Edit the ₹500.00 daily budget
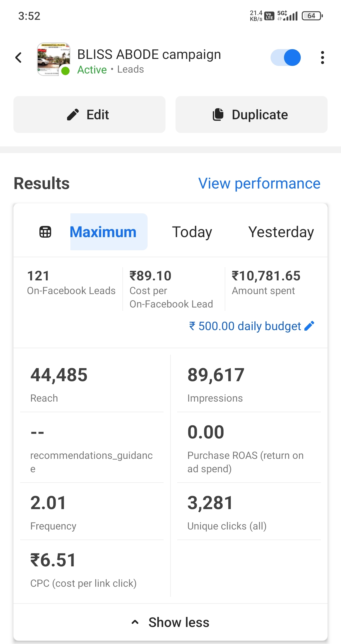The height and width of the screenshot is (644, 341). [245, 326]
